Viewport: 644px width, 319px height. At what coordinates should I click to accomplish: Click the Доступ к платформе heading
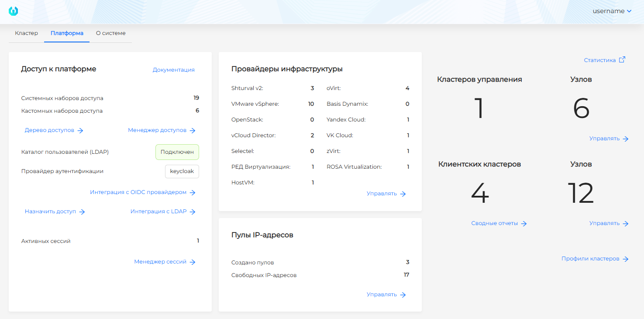pyautogui.click(x=59, y=69)
